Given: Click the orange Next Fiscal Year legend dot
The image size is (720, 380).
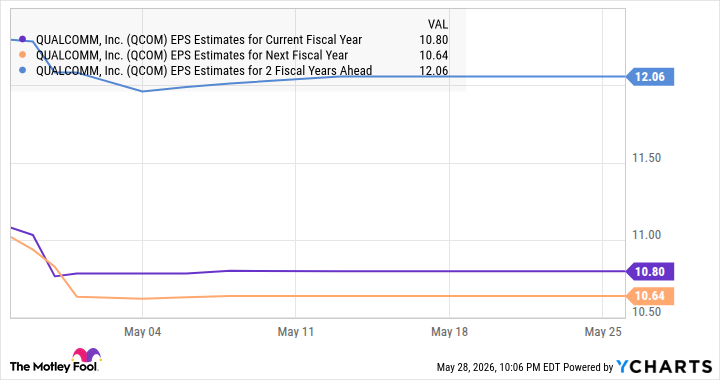Looking at the screenshot, I should (22, 55).
